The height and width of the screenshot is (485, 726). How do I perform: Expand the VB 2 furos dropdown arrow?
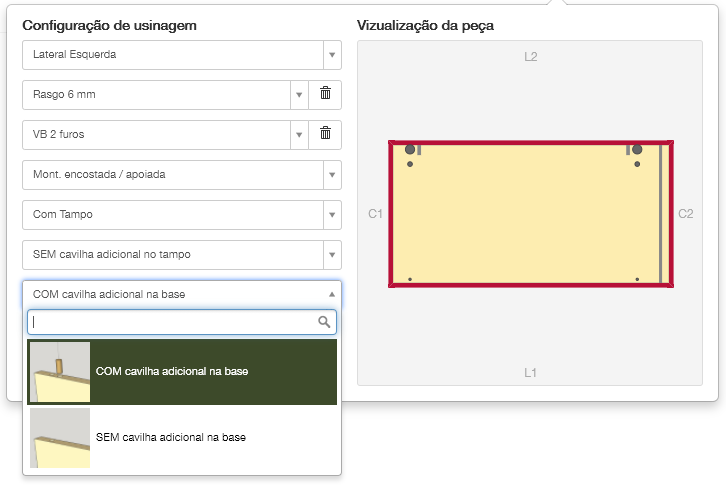[x=298, y=134]
